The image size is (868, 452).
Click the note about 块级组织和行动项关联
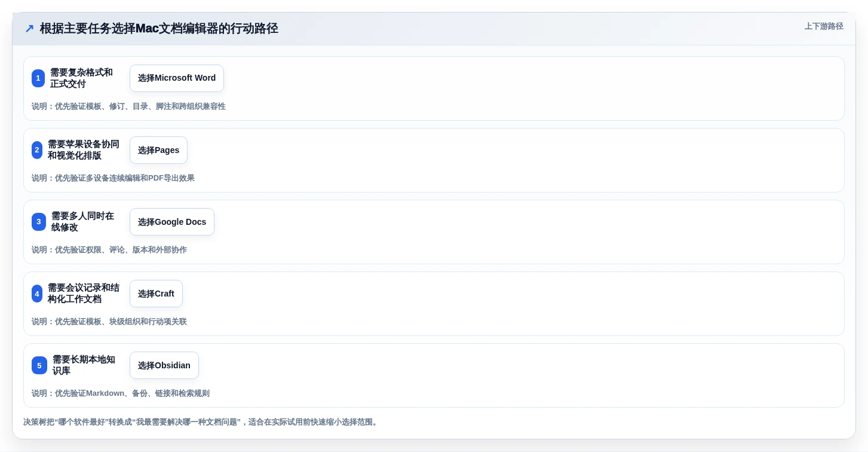coord(109,322)
